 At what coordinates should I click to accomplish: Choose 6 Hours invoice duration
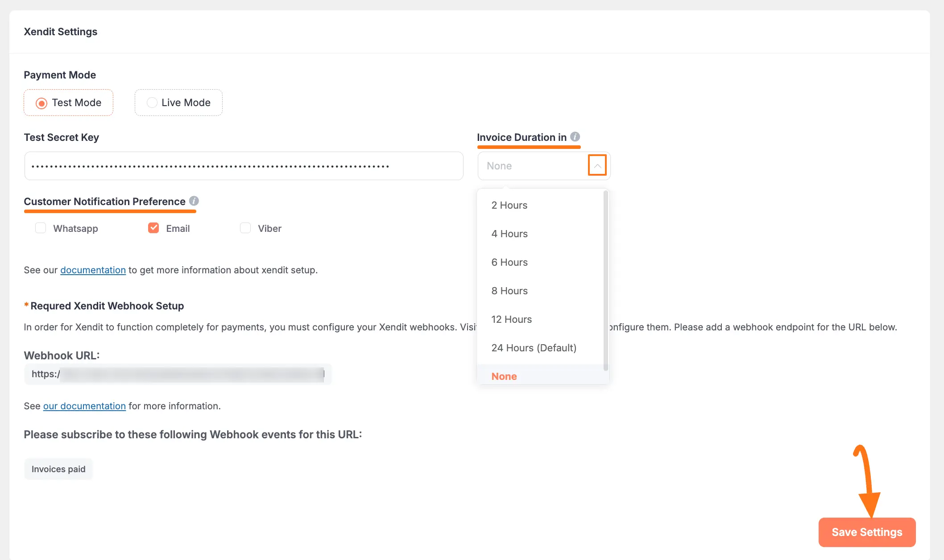[509, 262]
